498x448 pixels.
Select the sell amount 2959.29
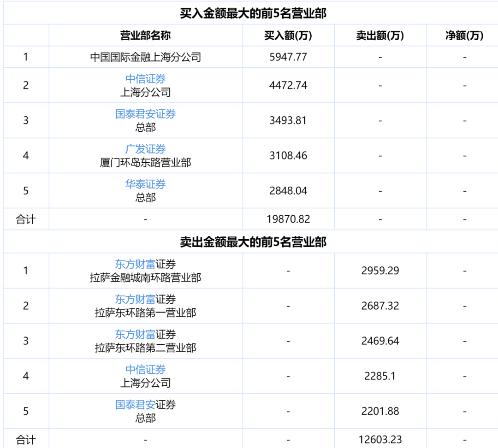coord(380,271)
